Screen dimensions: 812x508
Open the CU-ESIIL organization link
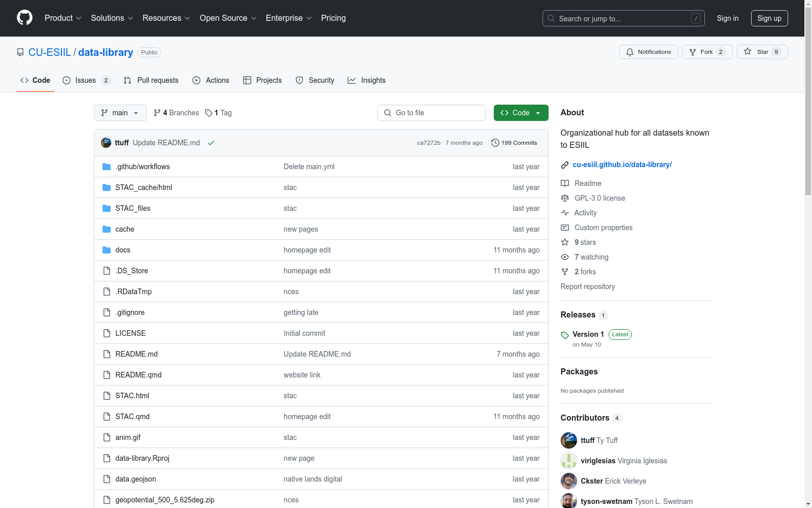click(50, 52)
